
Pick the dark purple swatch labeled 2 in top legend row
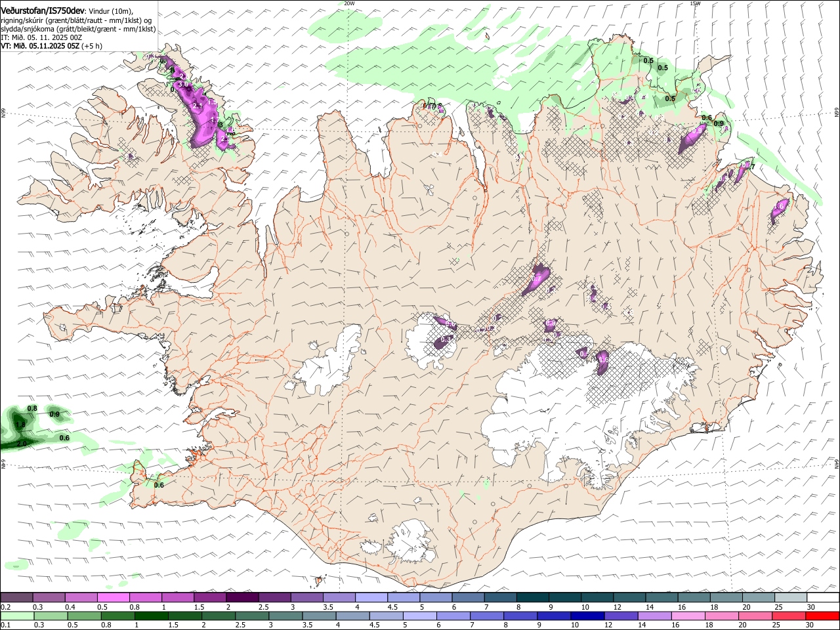pyautogui.click(x=241, y=598)
